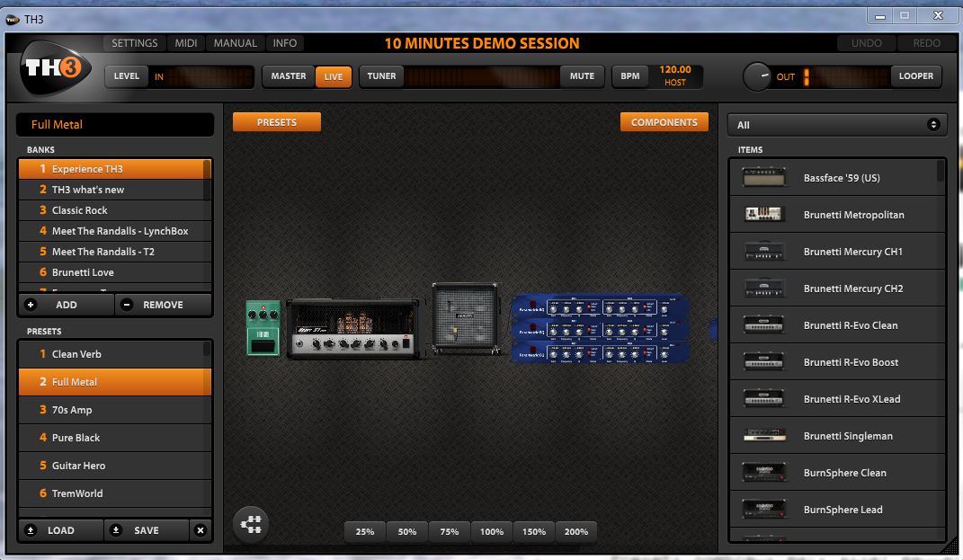
Task: Select preset Pure Black
Action: pos(114,437)
